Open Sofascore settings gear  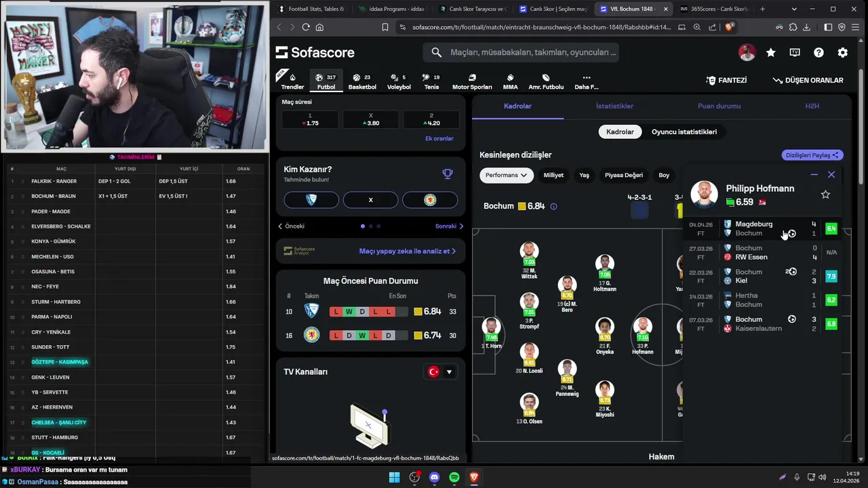point(842,52)
